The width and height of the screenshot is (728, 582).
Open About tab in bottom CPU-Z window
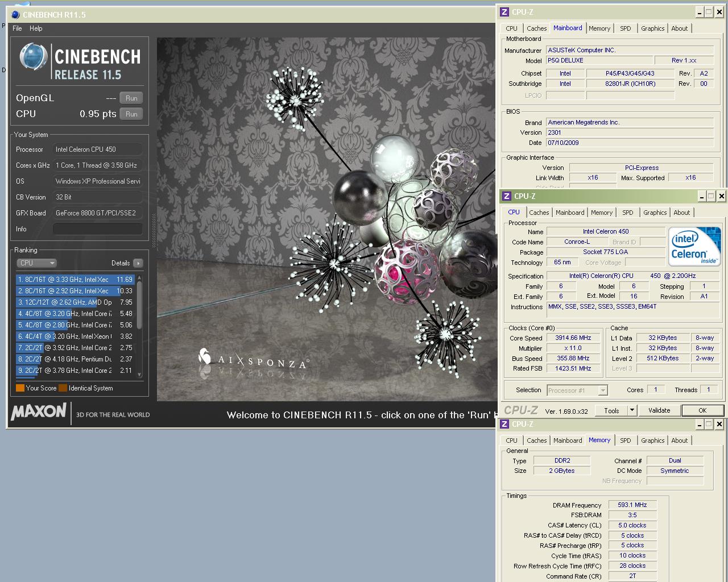680,440
